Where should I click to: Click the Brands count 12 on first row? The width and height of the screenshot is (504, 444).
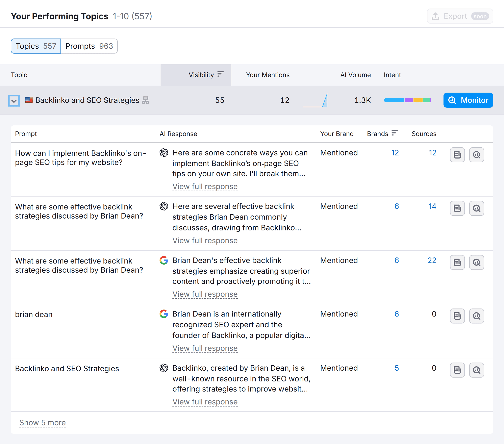click(395, 153)
